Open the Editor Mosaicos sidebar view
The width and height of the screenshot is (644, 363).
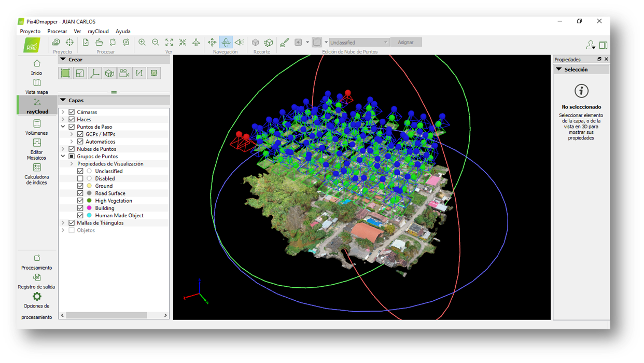[37, 149]
